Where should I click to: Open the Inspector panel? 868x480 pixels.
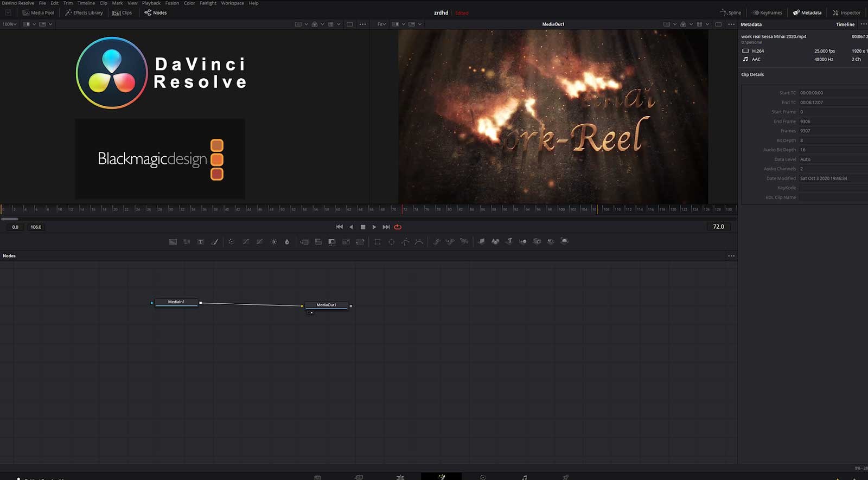[x=846, y=12]
